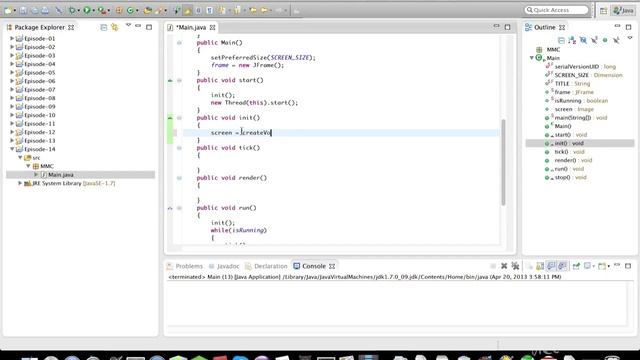Click the New Java Class icon
The height and width of the screenshot is (360, 640).
[x=131, y=10]
